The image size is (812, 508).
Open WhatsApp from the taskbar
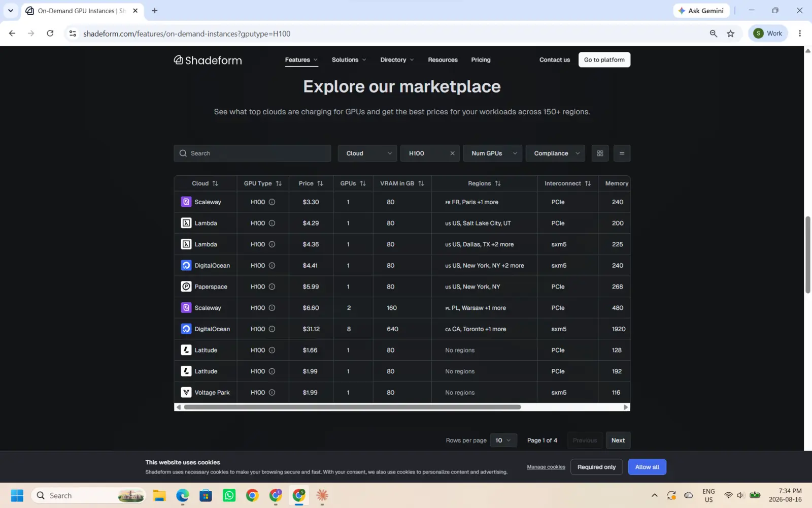[229, 495]
